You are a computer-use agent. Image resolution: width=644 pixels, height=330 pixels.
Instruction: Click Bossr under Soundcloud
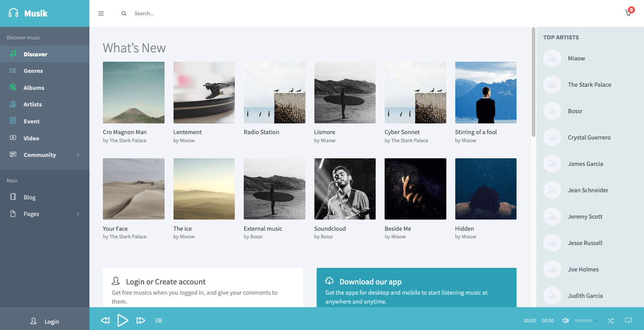coord(327,237)
